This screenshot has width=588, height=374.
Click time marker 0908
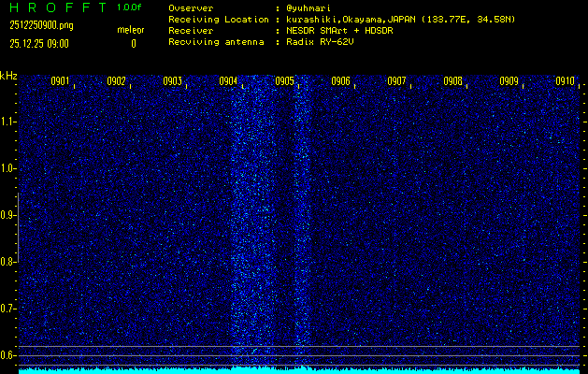click(x=453, y=81)
